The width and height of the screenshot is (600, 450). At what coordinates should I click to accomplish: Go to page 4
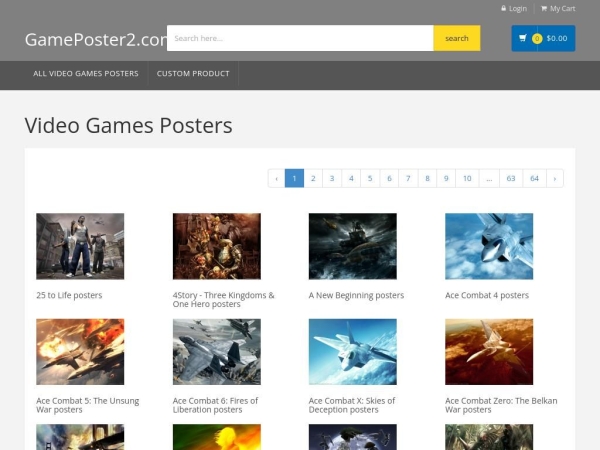351,178
